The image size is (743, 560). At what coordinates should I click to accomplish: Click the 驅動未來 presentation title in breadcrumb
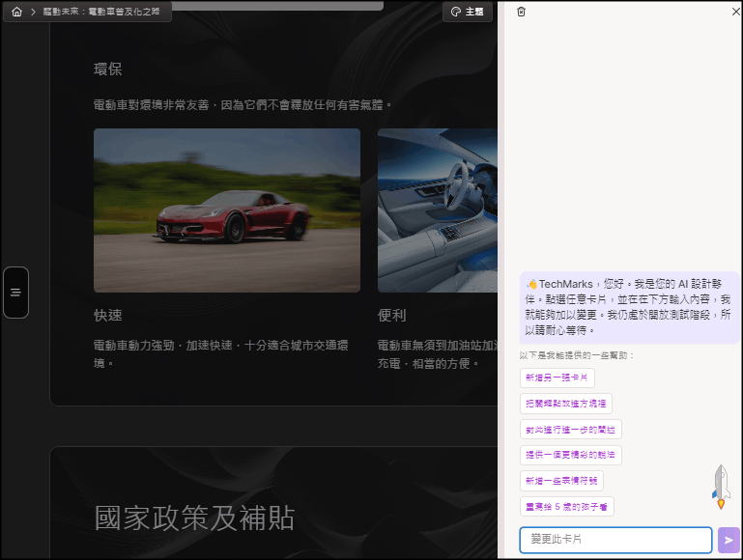point(101,12)
